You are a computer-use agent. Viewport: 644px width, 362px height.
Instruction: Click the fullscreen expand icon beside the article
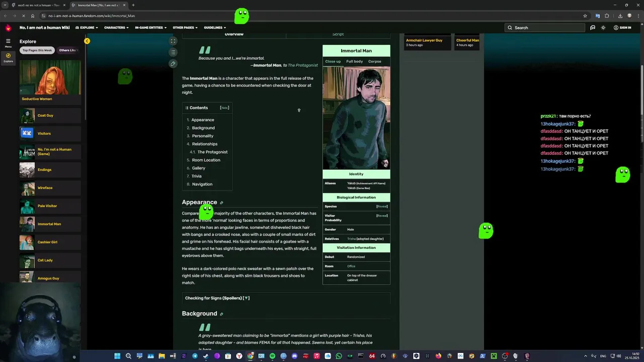pyautogui.click(x=173, y=41)
